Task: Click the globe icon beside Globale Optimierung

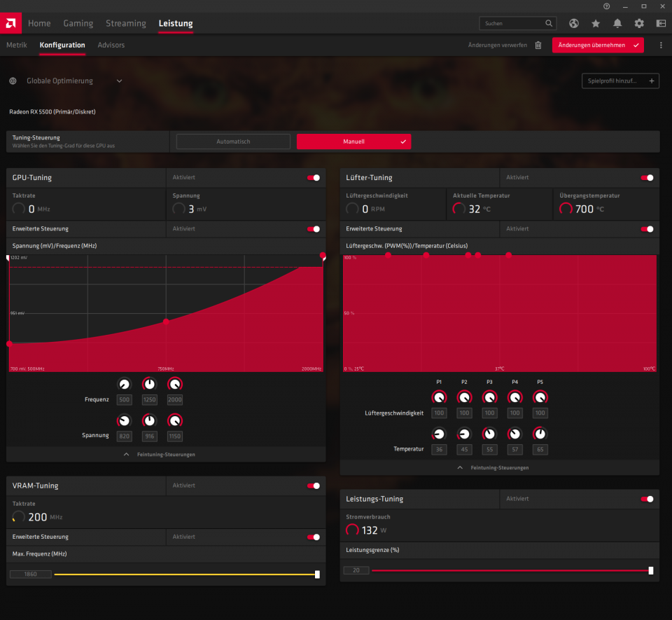Action: (x=13, y=81)
